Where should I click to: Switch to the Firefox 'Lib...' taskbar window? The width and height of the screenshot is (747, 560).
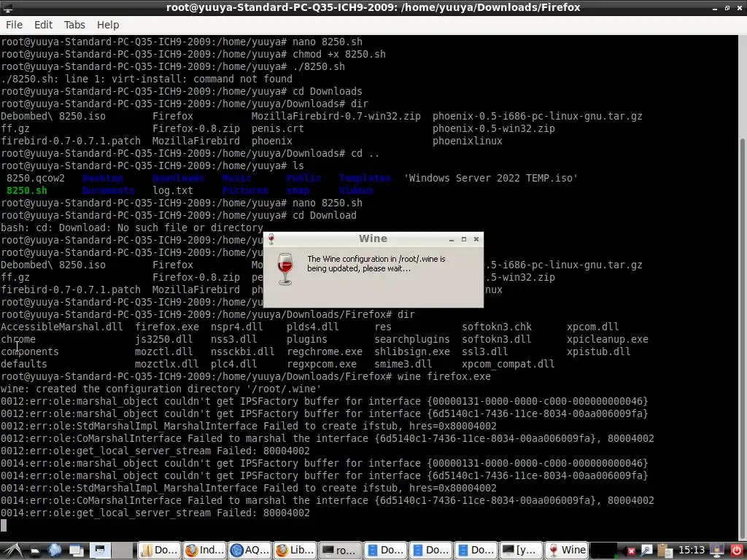pyautogui.click(x=295, y=551)
